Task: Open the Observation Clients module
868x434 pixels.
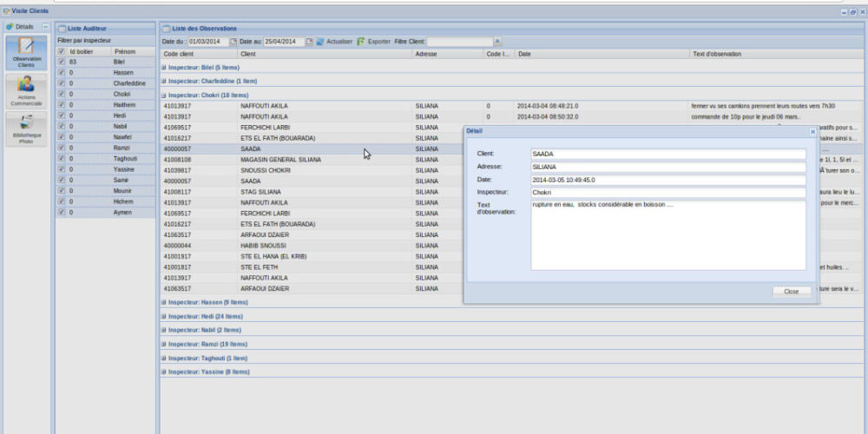Action: coord(26,53)
